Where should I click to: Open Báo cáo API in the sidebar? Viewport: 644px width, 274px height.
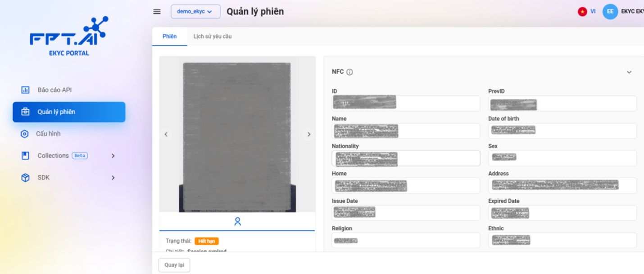[54, 90]
